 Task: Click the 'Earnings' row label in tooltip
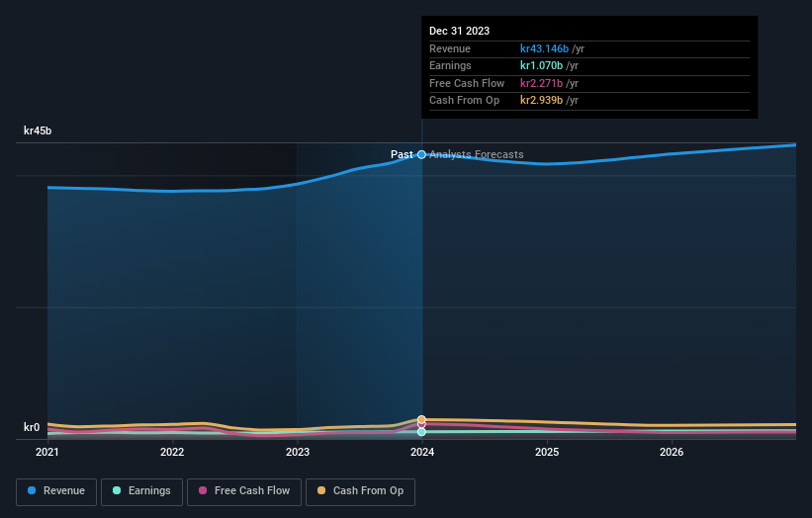450,65
